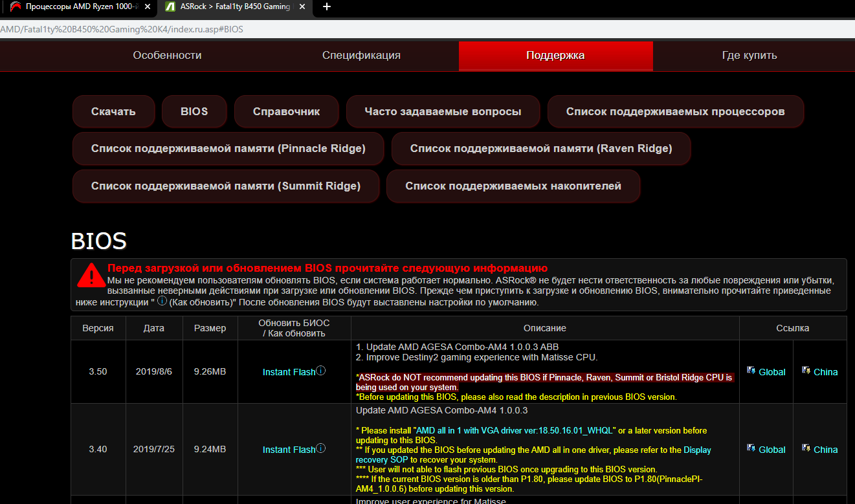The width and height of the screenshot is (855, 504).
Task: Click the "Improve Destiny2 gaming experience" line
Action: [476, 357]
